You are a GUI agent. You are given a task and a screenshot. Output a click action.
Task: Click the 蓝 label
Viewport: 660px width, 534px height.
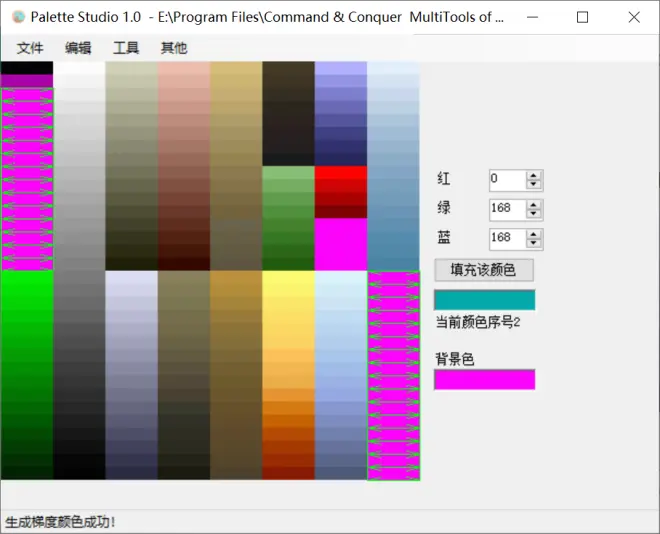pos(444,237)
